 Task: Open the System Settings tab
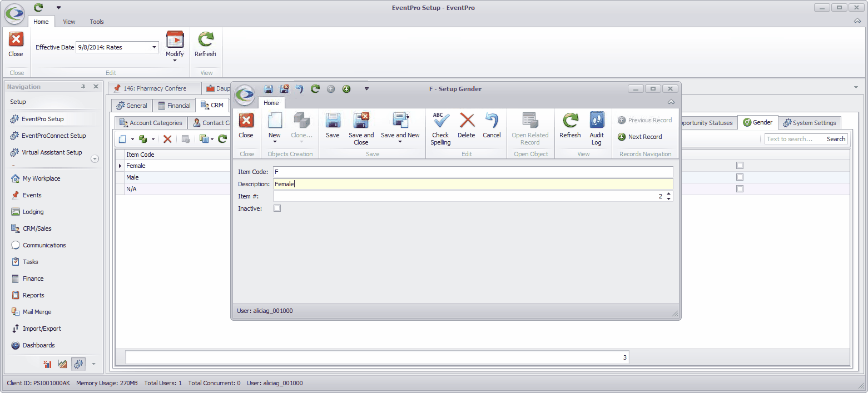pyautogui.click(x=809, y=123)
